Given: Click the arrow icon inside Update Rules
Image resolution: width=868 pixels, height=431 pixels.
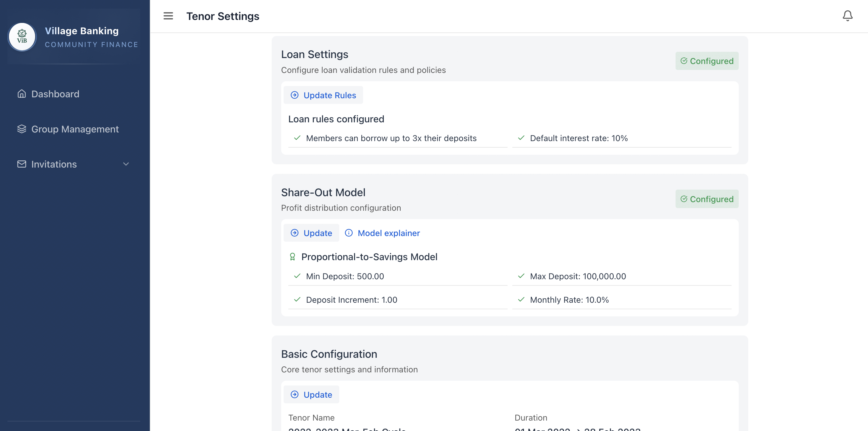Looking at the screenshot, I should (x=295, y=95).
